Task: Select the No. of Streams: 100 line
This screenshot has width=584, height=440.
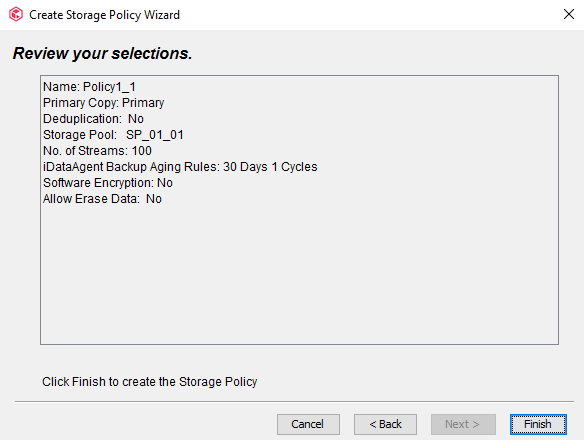Action: pyautogui.click(x=97, y=151)
